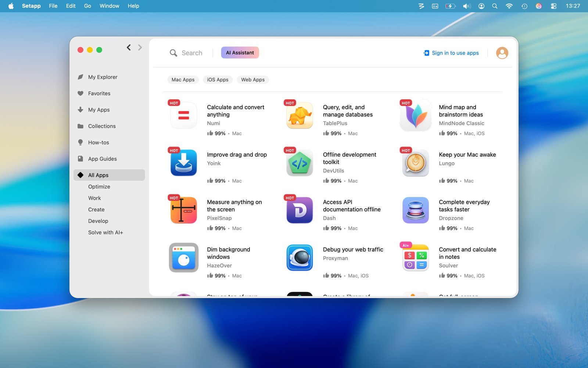Open the Window menu
588x368 pixels.
109,6
